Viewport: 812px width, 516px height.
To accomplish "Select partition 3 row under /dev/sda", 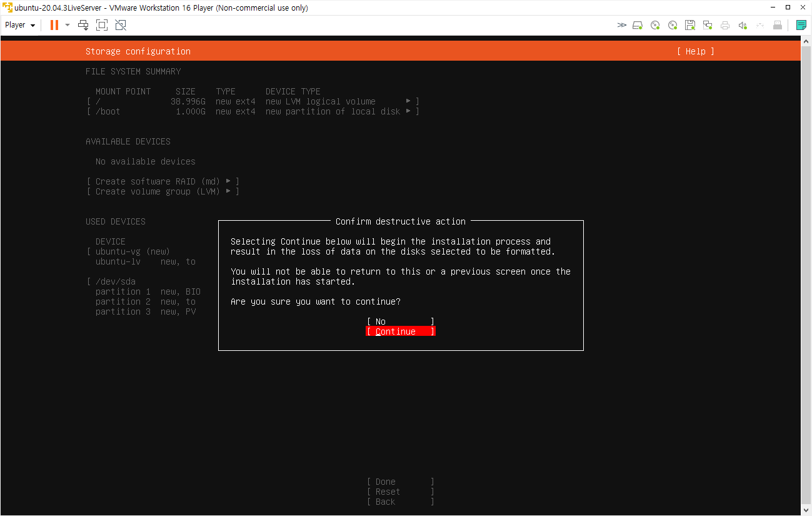I will (x=146, y=311).
